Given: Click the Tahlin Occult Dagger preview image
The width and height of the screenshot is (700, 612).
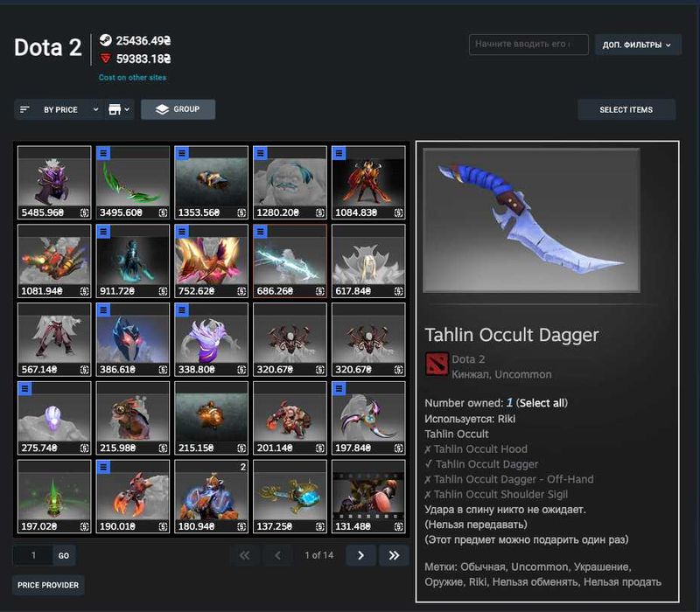Looking at the screenshot, I should 531,220.
